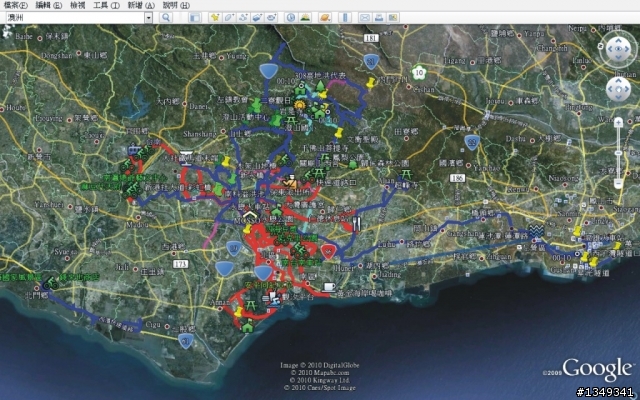Click move-down arrow on hand joystick
The height and width of the screenshot is (400, 640).
coord(618,97)
